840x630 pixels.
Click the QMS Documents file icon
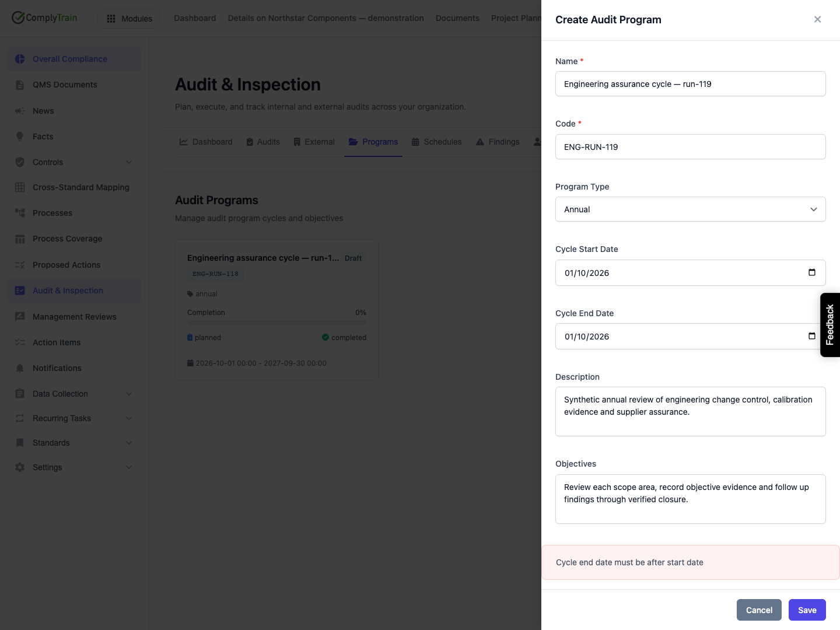pos(20,85)
